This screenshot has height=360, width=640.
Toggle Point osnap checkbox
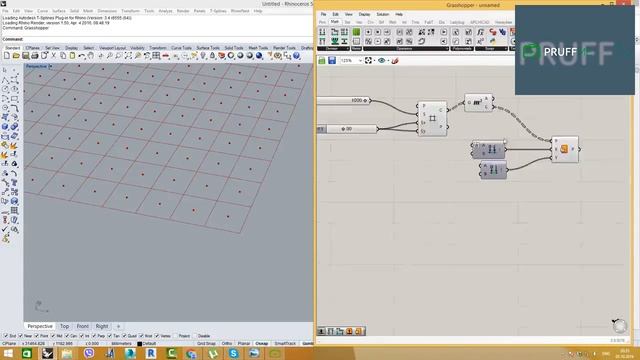[37, 336]
